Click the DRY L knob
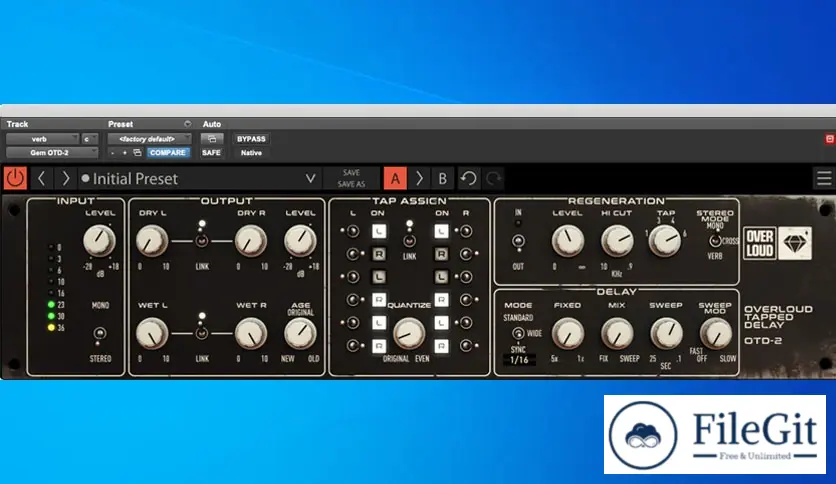 (152, 240)
